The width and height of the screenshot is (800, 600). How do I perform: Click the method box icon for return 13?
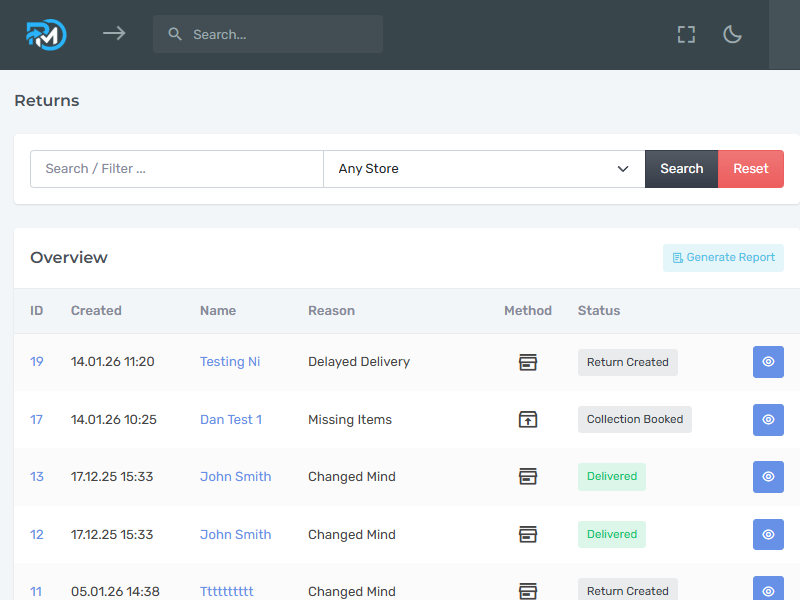pyautogui.click(x=528, y=477)
